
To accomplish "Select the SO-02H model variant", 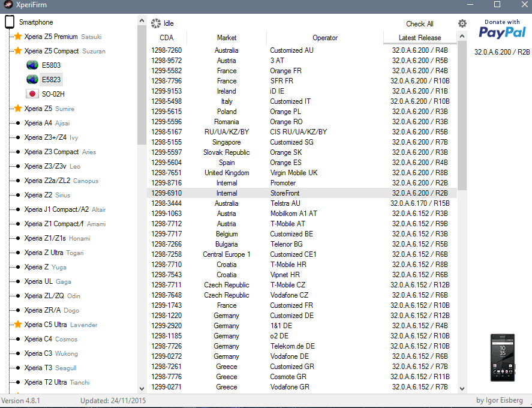I will (53, 94).
